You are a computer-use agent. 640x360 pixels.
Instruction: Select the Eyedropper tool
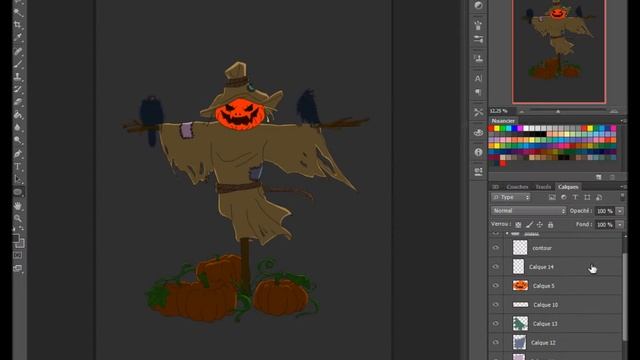pos(18,38)
